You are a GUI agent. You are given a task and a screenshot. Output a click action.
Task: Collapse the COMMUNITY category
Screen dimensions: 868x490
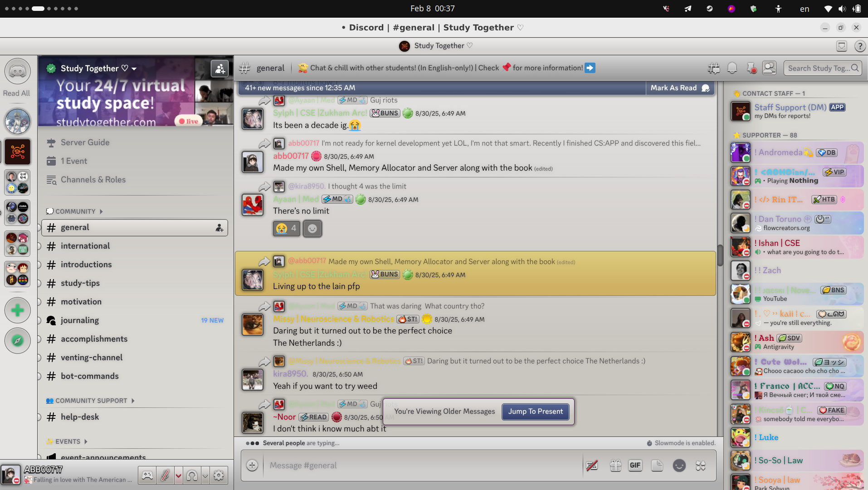click(x=75, y=211)
